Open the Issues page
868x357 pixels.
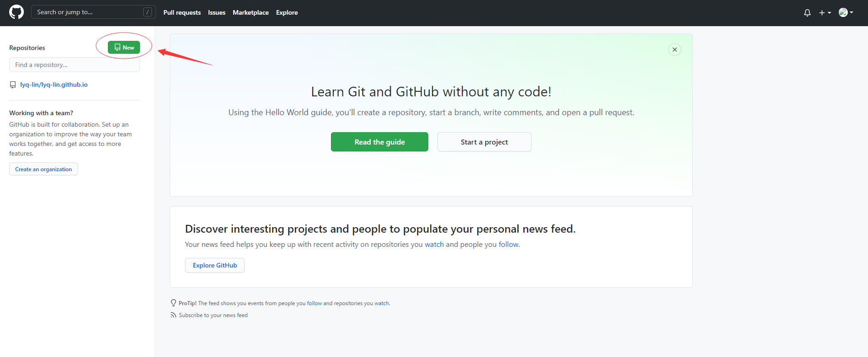pyautogui.click(x=217, y=12)
